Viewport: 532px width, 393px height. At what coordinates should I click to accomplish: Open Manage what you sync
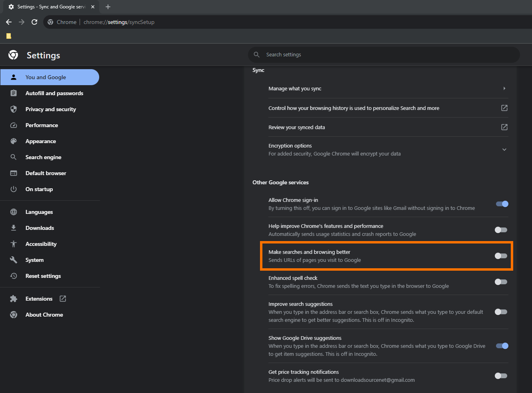388,88
